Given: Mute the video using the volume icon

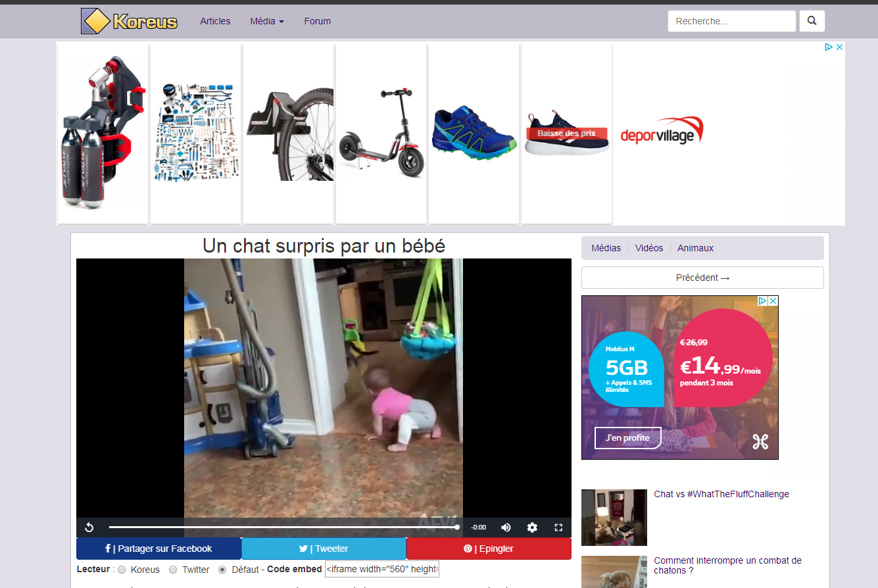Looking at the screenshot, I should (506, 527).
